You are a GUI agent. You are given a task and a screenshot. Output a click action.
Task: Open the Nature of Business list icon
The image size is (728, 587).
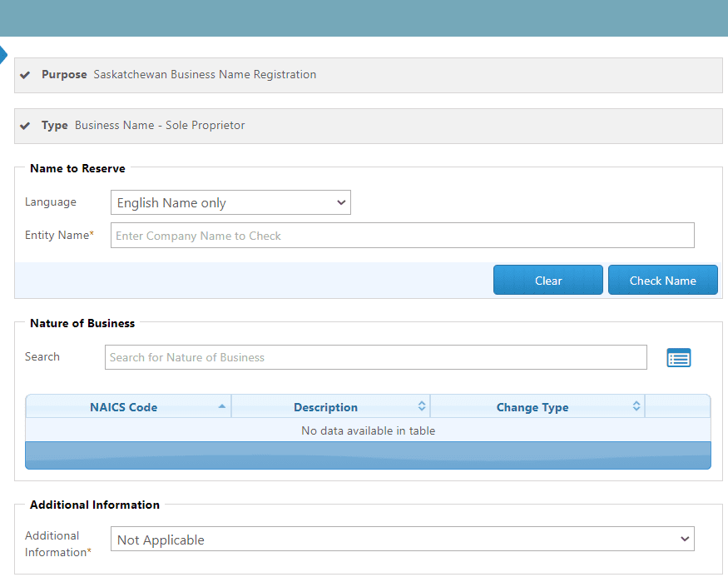pos(678,357)
